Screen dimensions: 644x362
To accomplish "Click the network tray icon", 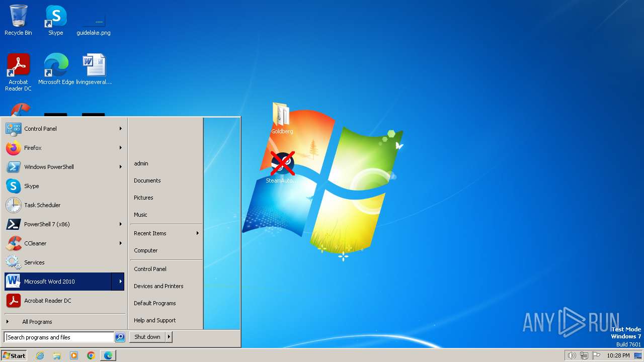I will point(584,355).
